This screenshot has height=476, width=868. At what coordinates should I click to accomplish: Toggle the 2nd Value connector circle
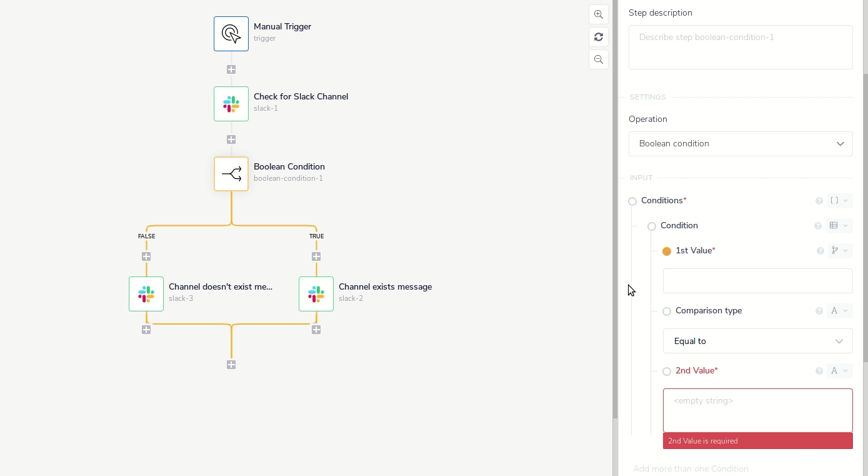(x=667, y=372)
